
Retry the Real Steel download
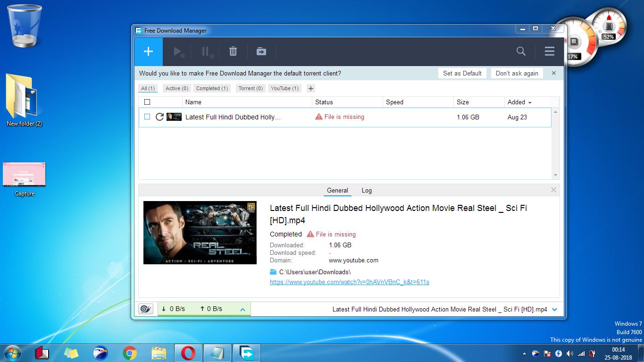tap(159, 117)
